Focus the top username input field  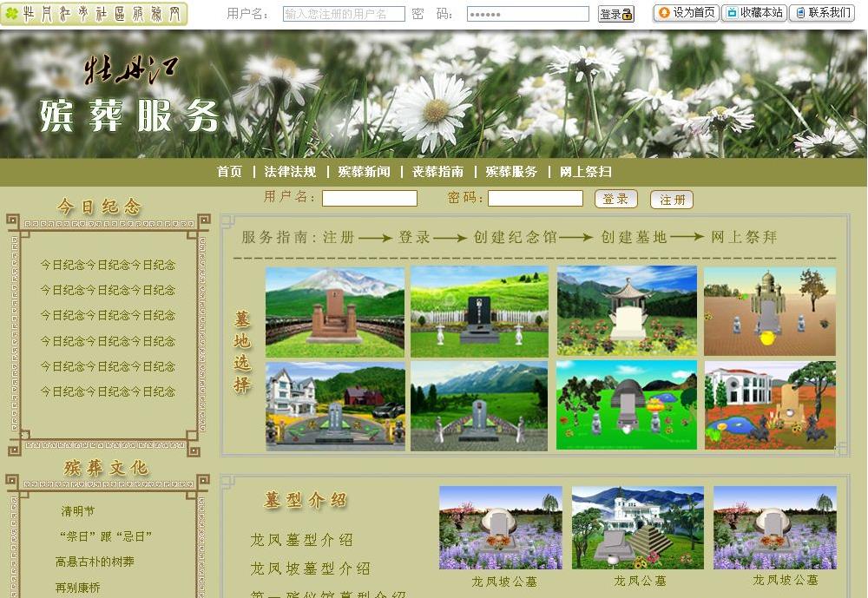coord(344,14)
